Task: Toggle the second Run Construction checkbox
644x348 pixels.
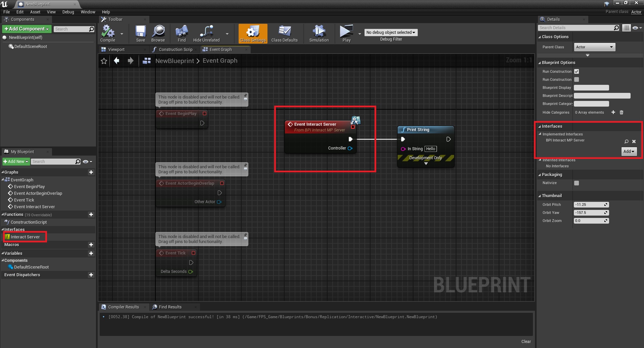Action: [577, 79]
